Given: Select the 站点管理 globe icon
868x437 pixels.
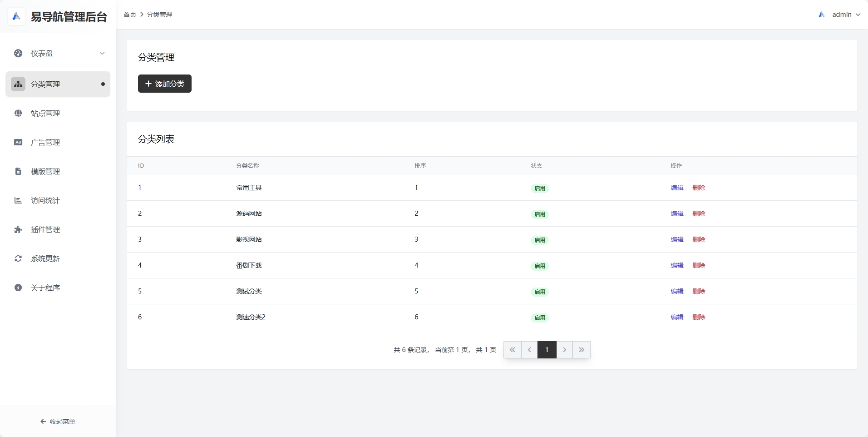Looking at the screenshot, I should [x=18, y=113].
